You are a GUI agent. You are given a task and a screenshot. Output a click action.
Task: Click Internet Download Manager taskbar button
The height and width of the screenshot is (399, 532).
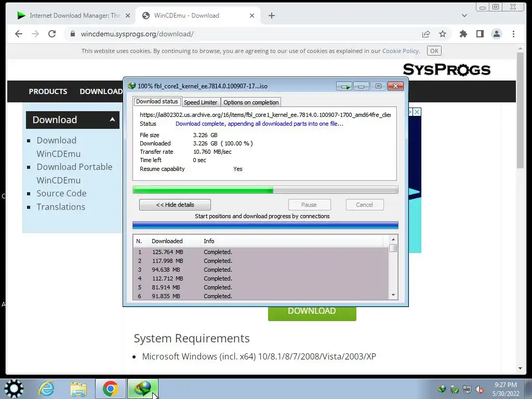(143, 389)
